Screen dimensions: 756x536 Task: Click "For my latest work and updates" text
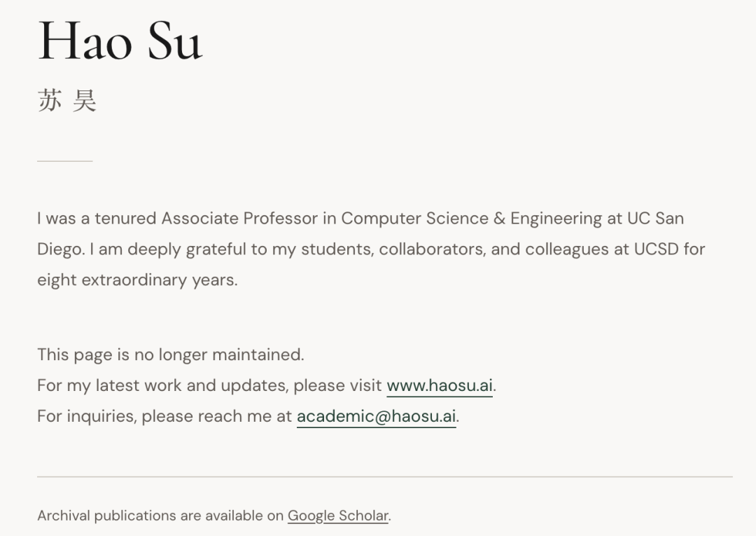(x=162, y=385)
